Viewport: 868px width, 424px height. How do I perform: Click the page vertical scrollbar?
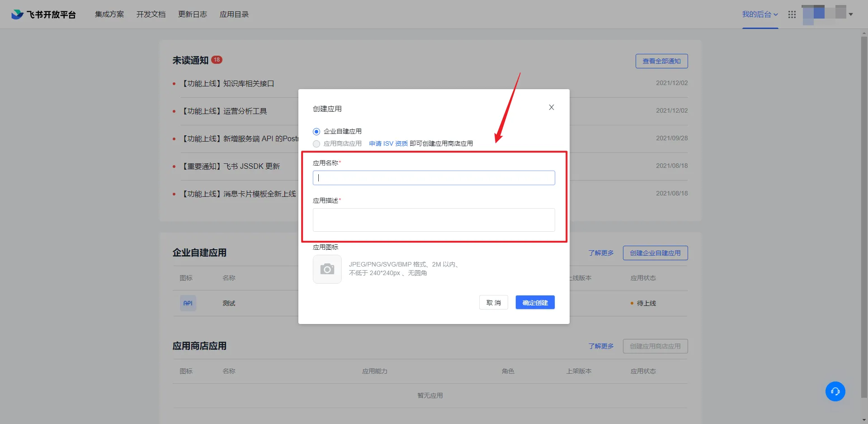(864, 217)
